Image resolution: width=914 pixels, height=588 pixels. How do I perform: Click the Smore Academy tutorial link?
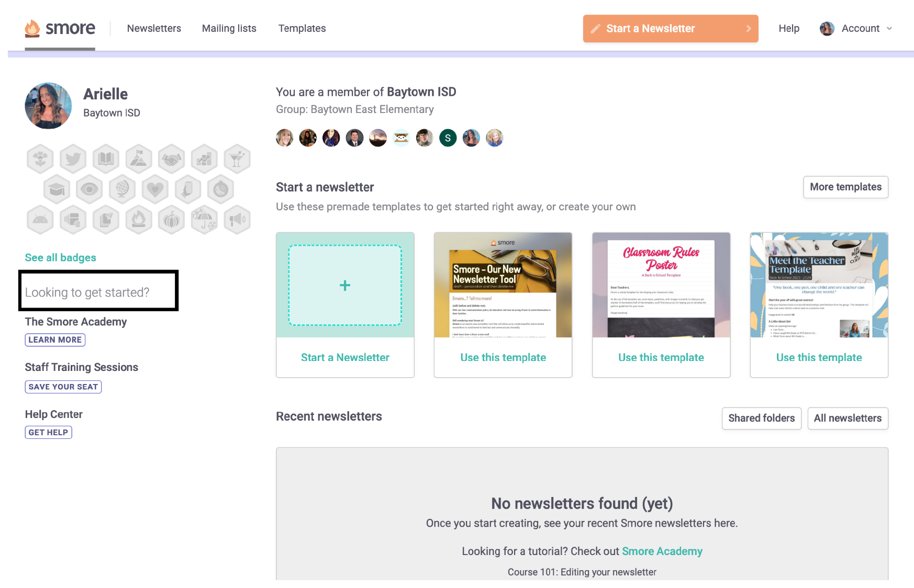(x=662, y=551)
